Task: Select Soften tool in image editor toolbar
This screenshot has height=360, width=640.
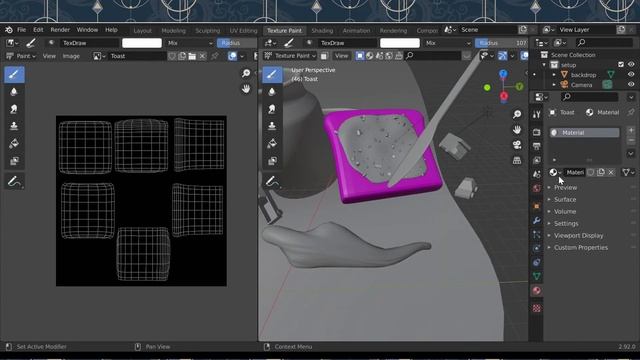Action: [x=14, y=92]
